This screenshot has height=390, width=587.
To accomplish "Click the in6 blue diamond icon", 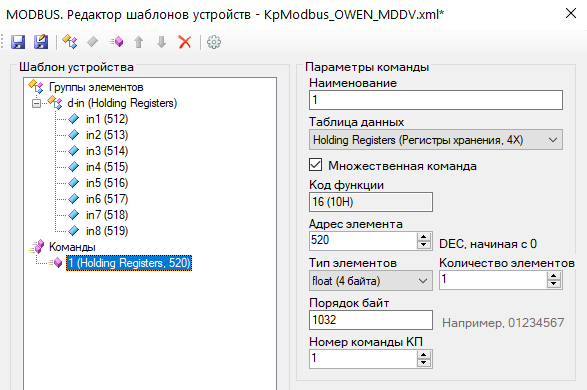I will click(74, 199).
